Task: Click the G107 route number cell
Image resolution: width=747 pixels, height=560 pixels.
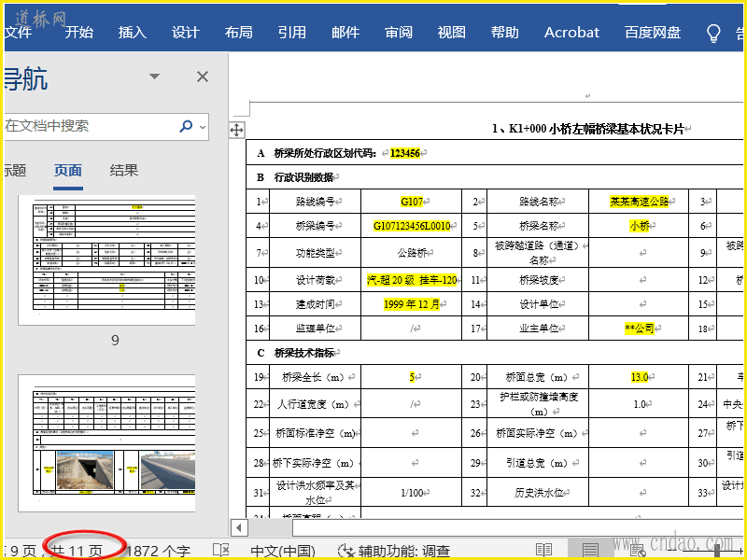Action: 412,202
